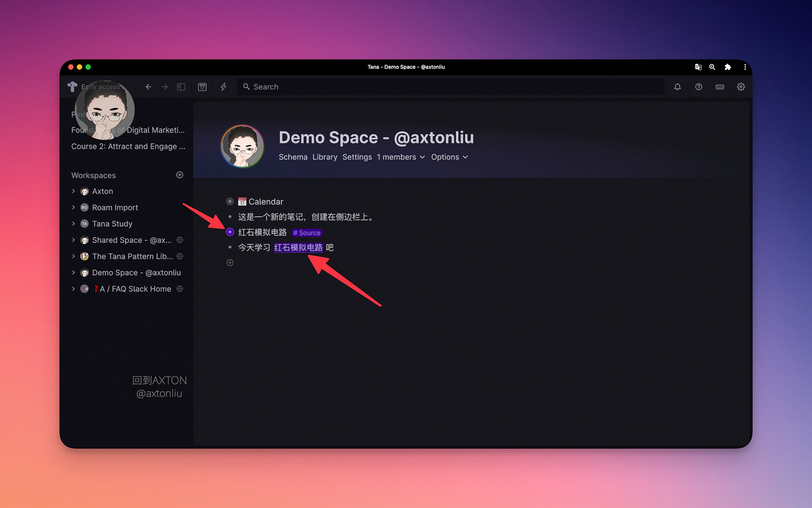
Task: Add new node with plus circle
Action: 230,263
